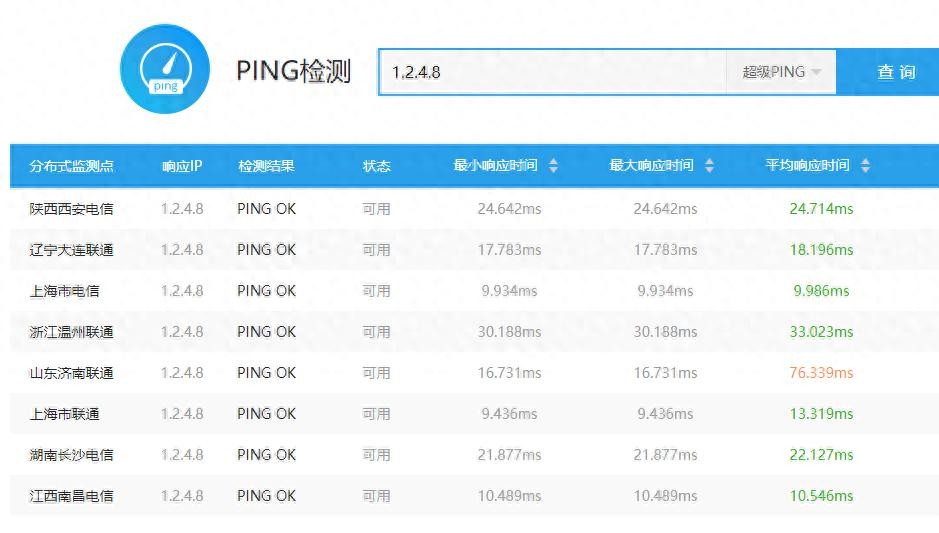The height and width of the screenshot is (533, 939).
Task: Select the 陕西西安电信 monitoring node row
Action: [x=72, y=209]
